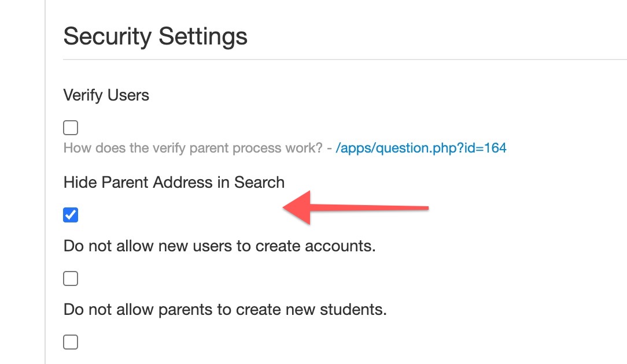Click the 'Hide Parent Address in Search' label
627x364 pixels.
(174, 183)
